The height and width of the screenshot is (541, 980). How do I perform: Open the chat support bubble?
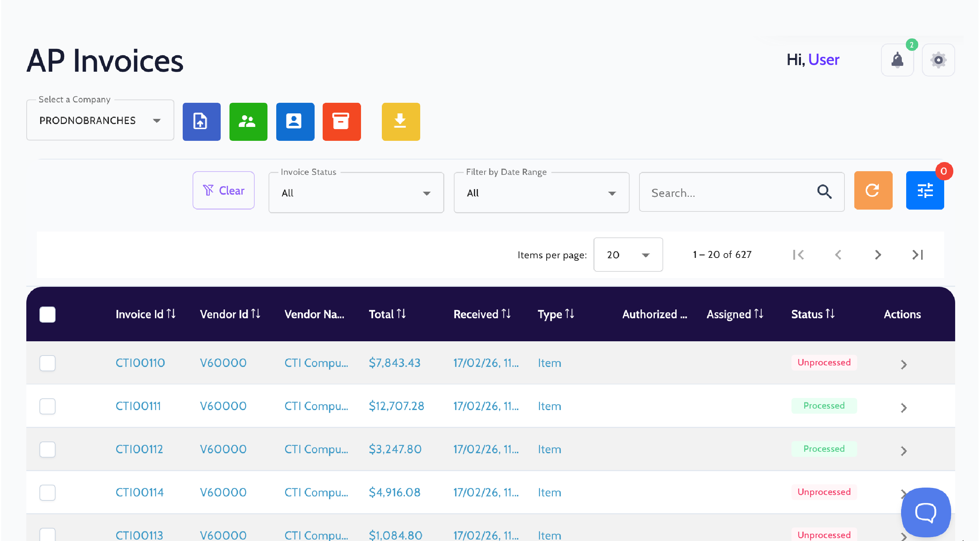click(x=925, y=512)
